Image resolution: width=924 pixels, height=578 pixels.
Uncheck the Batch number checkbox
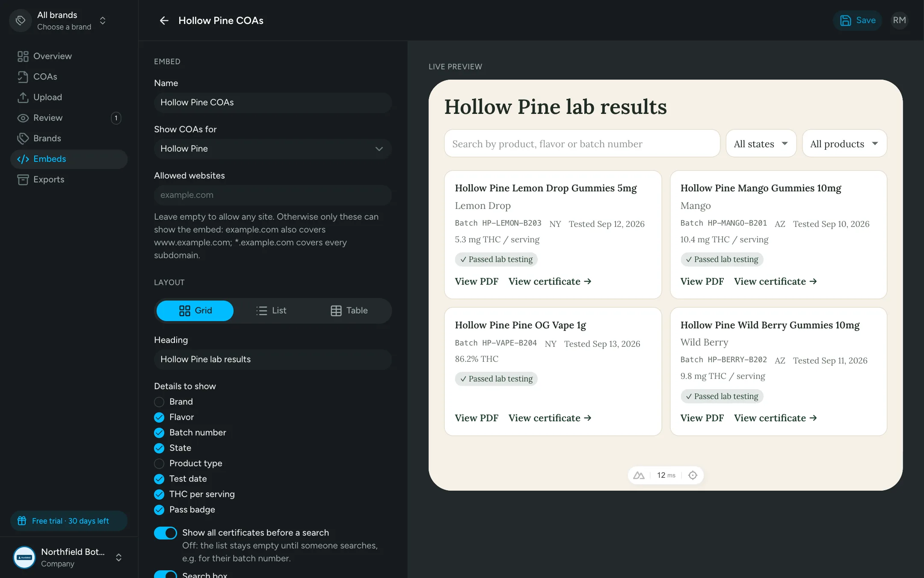(159, 433)
